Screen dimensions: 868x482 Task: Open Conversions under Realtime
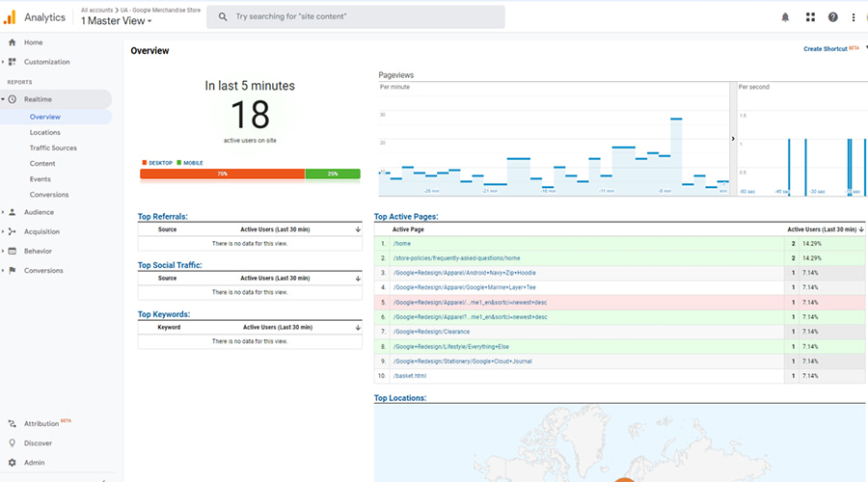[x=49, y=194]
